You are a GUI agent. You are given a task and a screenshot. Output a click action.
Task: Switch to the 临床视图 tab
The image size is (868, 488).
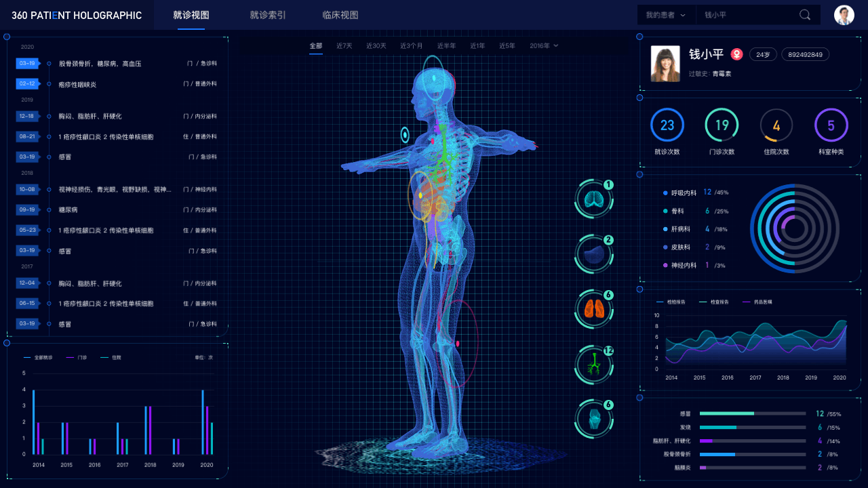point(340,14)
